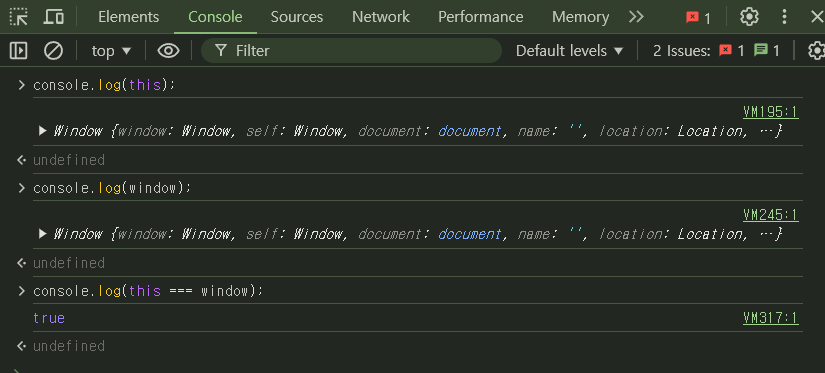Click the console.log(window); command line
Image resolution: width=825 pixels, height=373 pixels.
pos(112,188)
